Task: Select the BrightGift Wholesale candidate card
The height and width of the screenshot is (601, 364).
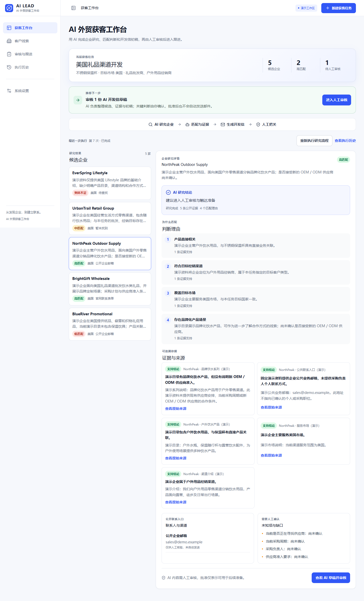Action: tap(110, 289)
